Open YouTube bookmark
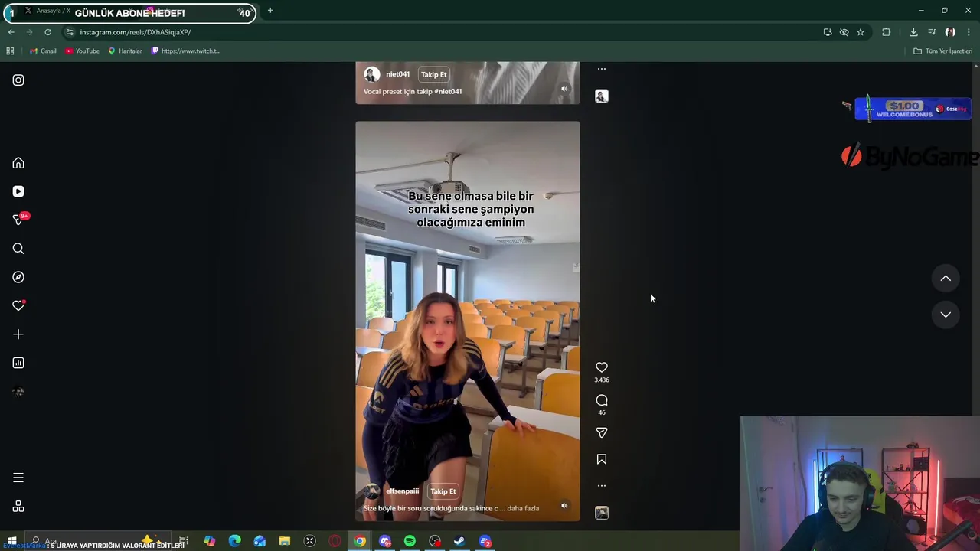This screenshot has height=551, width=980. point(83,51)
